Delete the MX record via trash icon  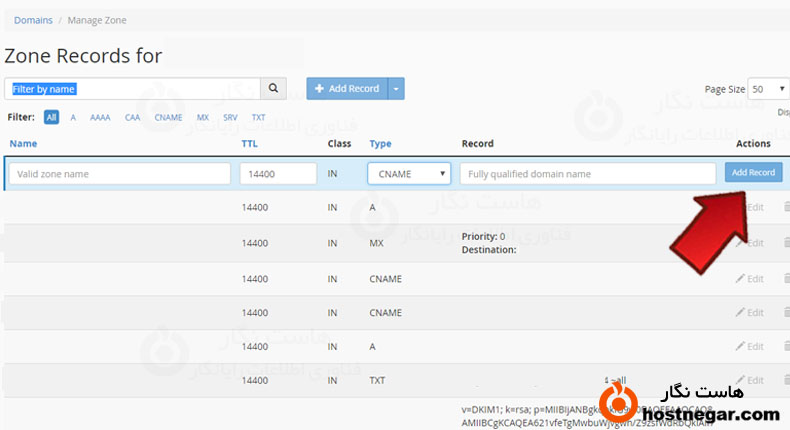coord(786,243)
